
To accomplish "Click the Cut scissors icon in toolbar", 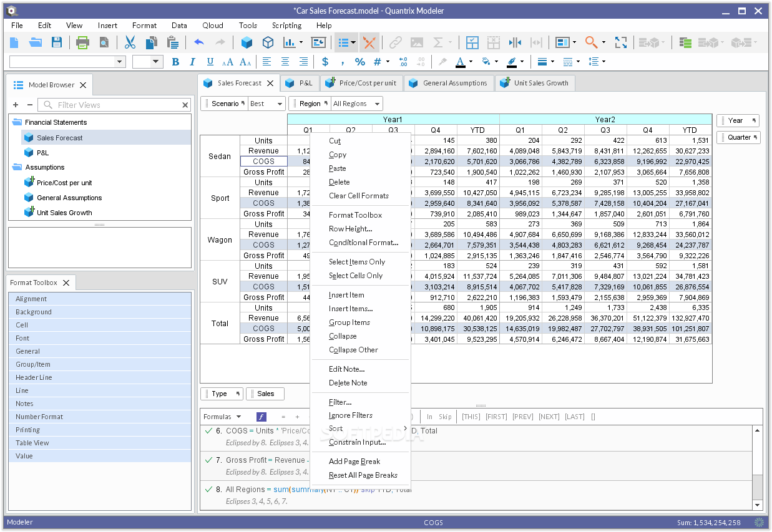I will coord(130,42).
